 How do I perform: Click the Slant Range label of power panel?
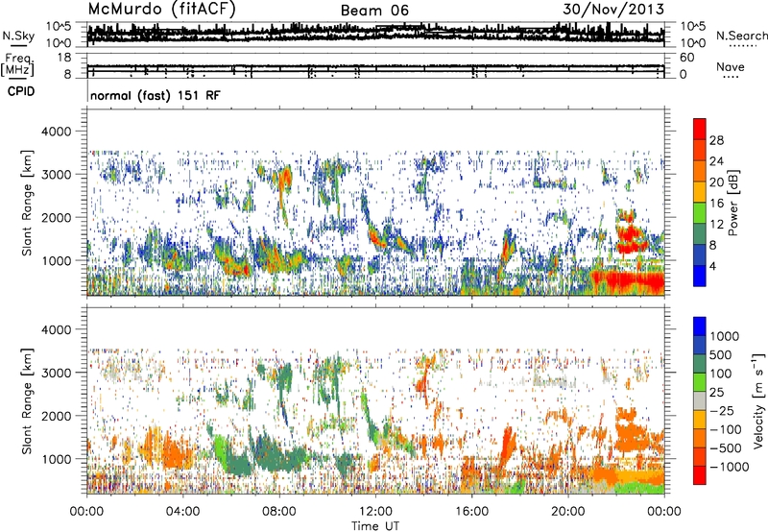[27, 203]
